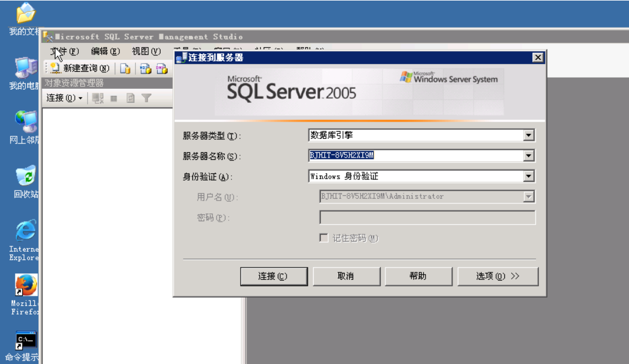Click the disconnect icon in 对象资源管理器 toolbar
The width and height of the screenshot is (629, 364).
pos(98,98)
